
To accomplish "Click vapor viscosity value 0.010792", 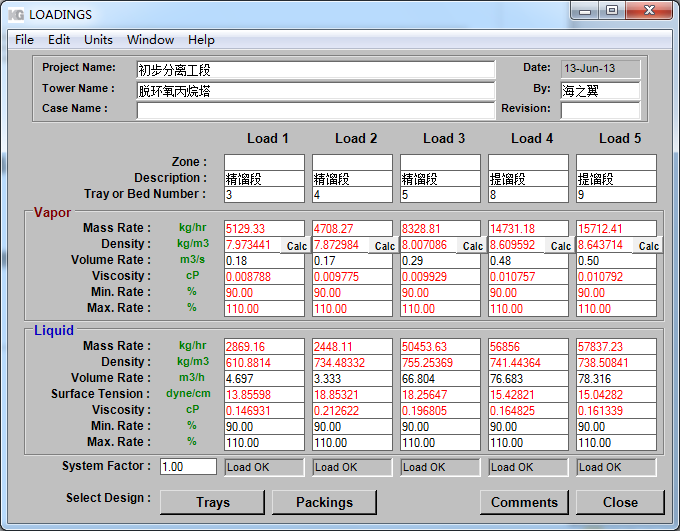I will (616, 277).
